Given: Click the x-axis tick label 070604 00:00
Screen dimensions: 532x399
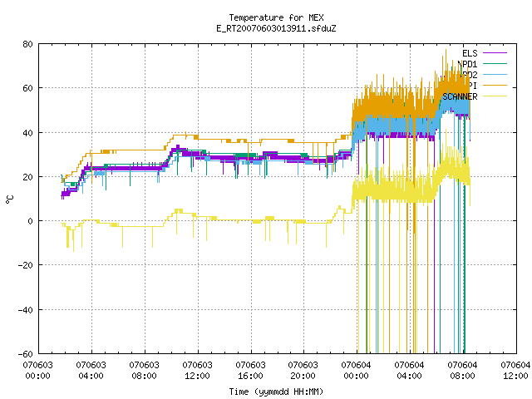Looking at the screenshot, I should [x=357, y=371].
